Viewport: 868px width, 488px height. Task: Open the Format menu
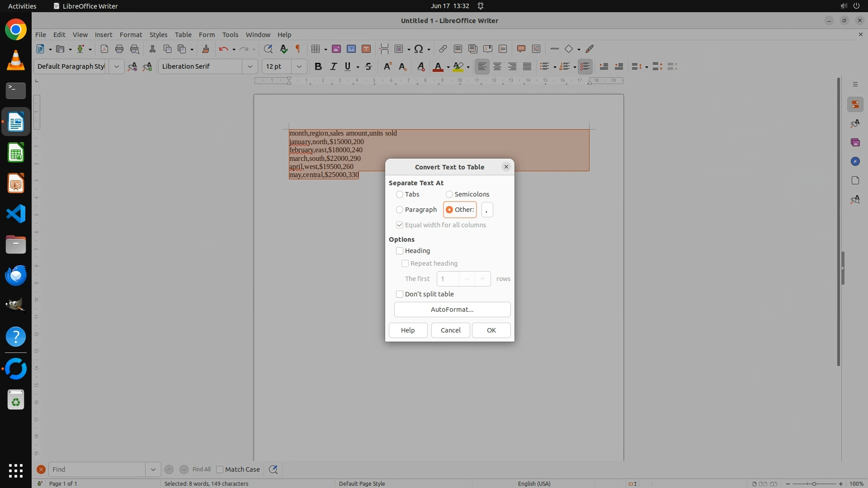131,34
